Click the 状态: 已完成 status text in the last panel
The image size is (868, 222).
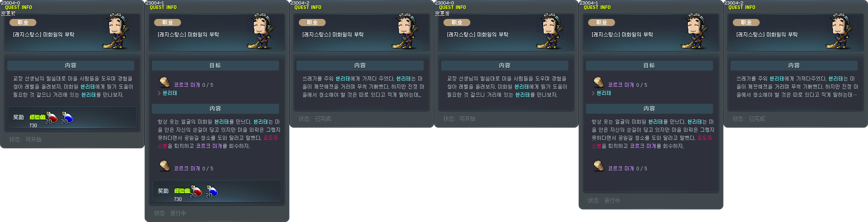748,119
